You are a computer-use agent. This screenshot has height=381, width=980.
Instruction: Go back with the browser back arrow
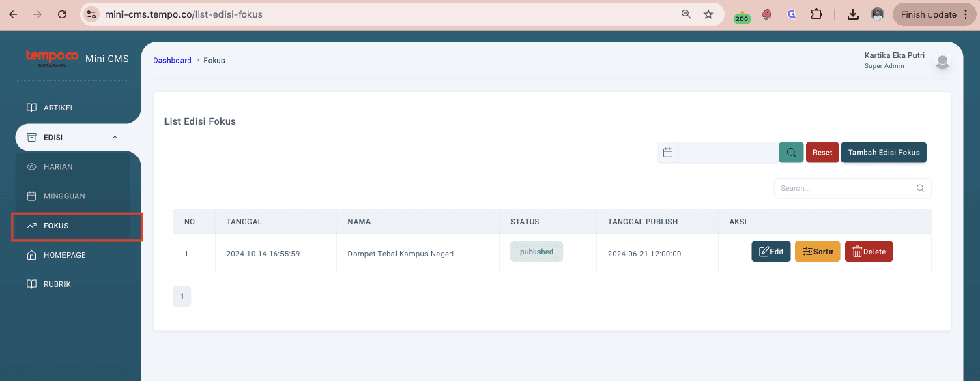pyautogui.click(x=13, y=14)
